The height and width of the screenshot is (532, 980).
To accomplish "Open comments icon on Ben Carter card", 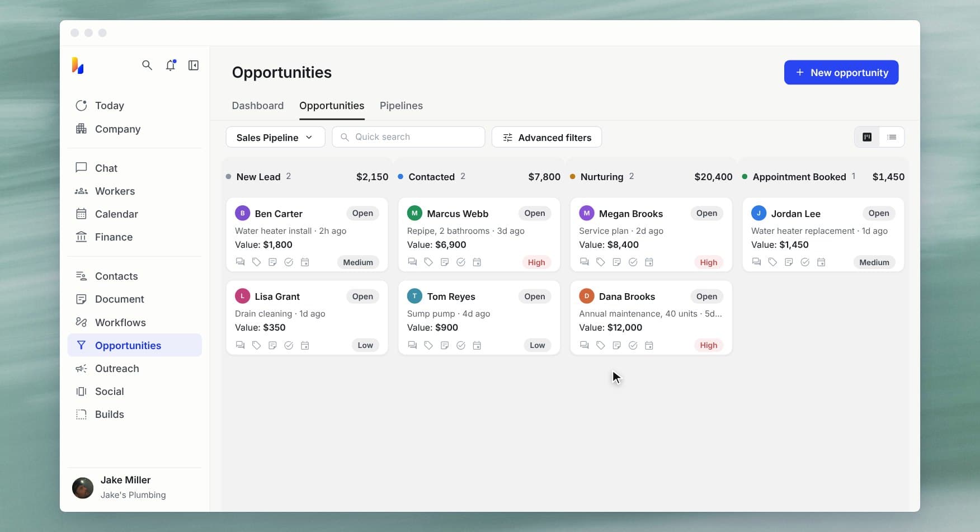I will 241,262.
